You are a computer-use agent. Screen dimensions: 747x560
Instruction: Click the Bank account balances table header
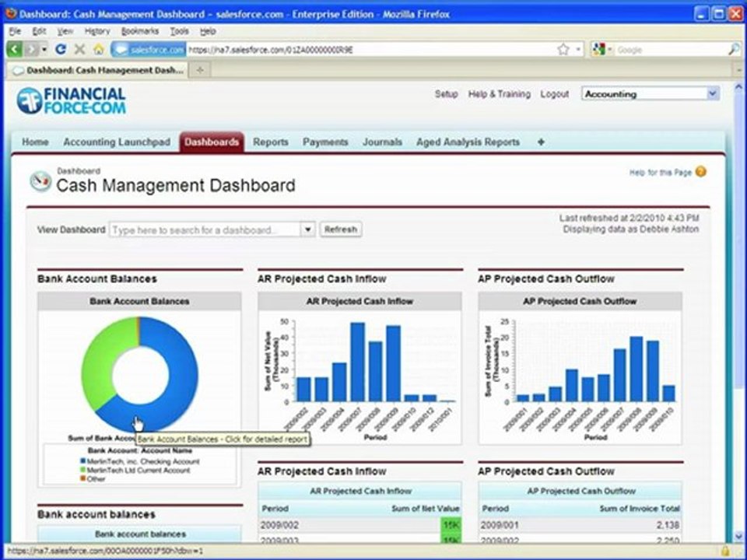[140, 534]
